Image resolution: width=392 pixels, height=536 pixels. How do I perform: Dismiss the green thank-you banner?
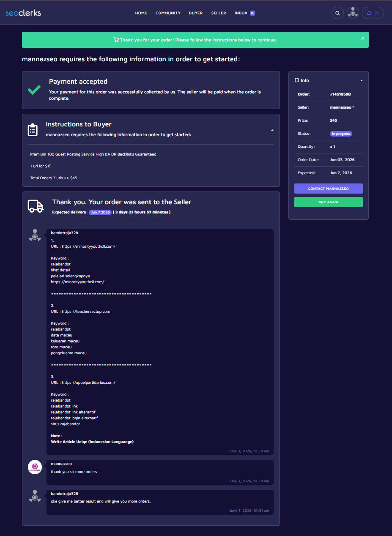pos(362,38)
